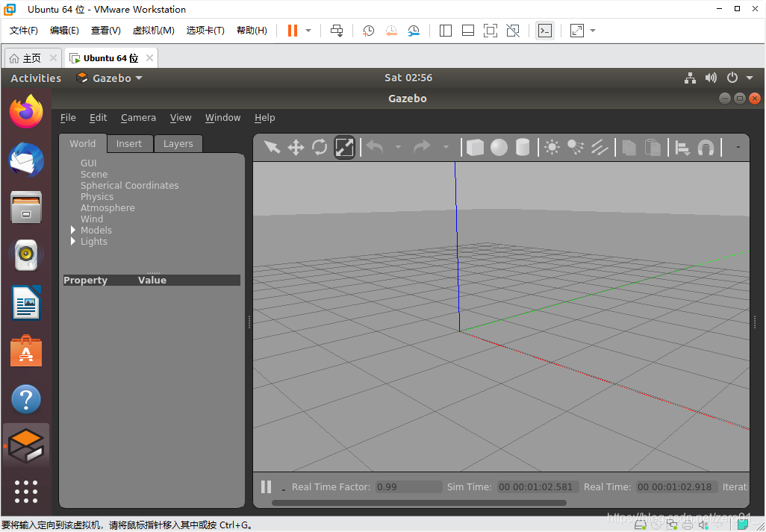Select Spherical Coordinates item
This screenshot has height=532, width=766.
click(x=129, y=186)
